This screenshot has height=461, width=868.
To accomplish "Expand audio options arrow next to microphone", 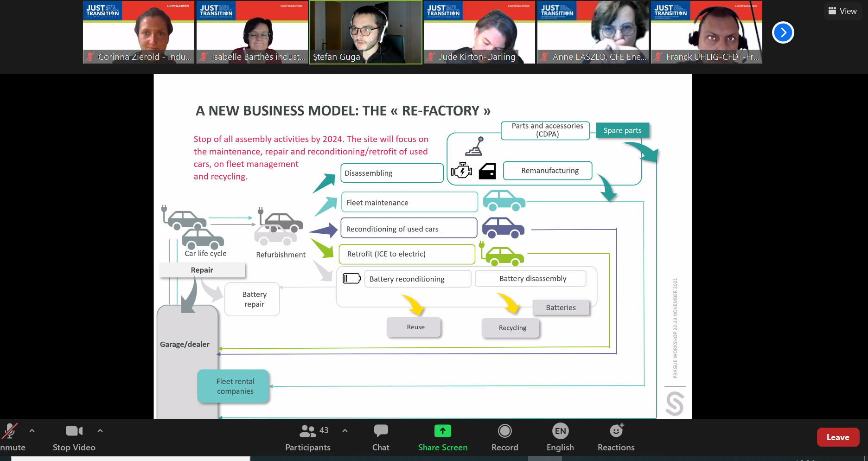I will (x=32, y=431).
